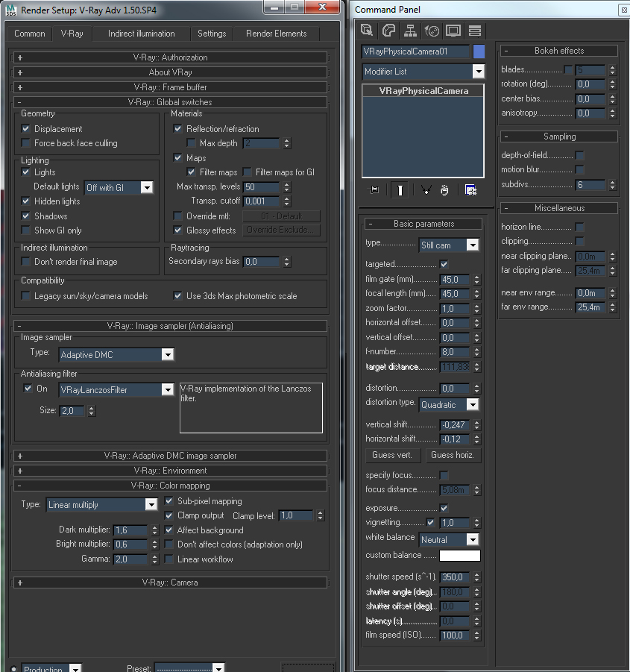630x672 pixels.
Task: Adjust the f-number spinner arrows
Action: pos(476,352)
